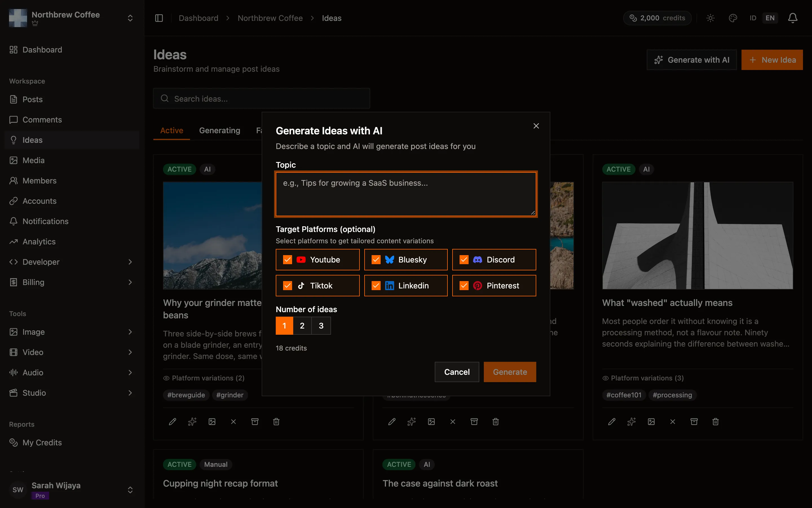Switch to the Active tab
The width and height of the screenshot is (812, 508).
pyautogui.click(x=172, y=130)
